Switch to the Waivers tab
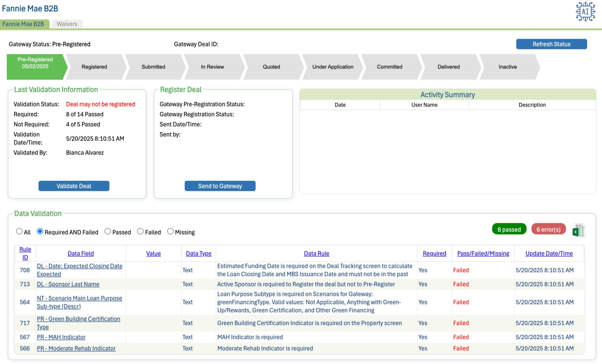The height and width of the screenshot is (364, 602). pos(67,24)
